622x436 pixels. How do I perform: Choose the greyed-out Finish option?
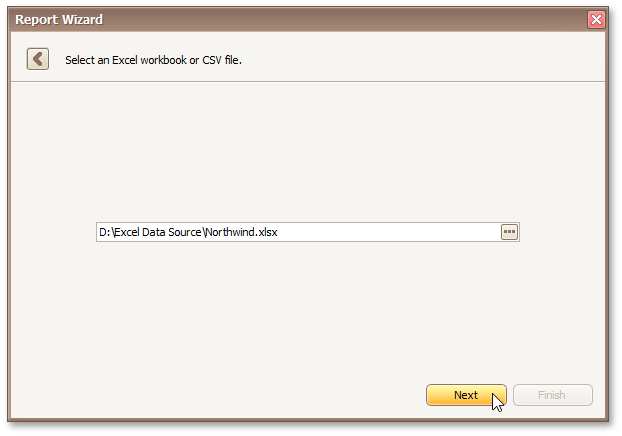pyautogui.click(x=552, y=395)
